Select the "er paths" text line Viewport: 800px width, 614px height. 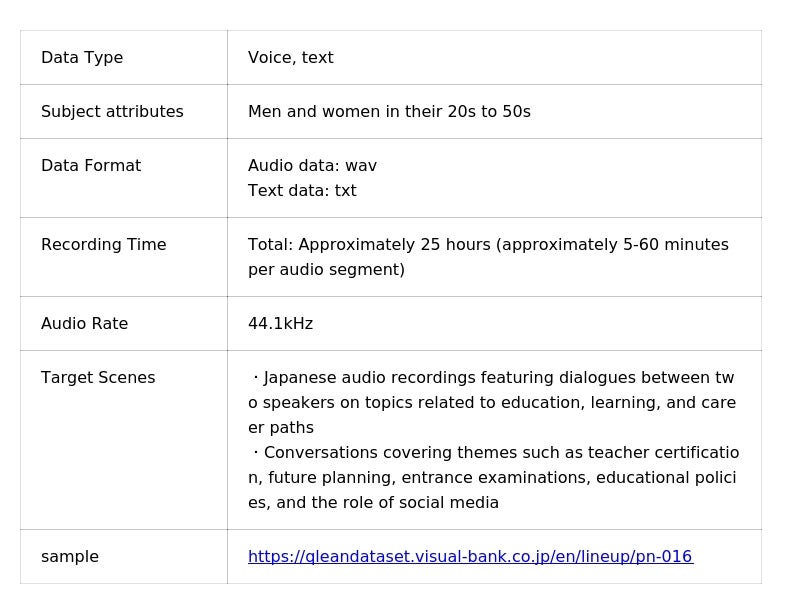281,428
